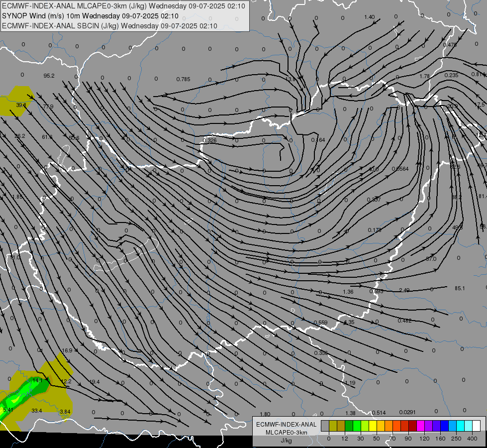This screenshot has height=448, width=487.
Task: Click the 0.326 value on the map
Action: click(x=209, y=140)
